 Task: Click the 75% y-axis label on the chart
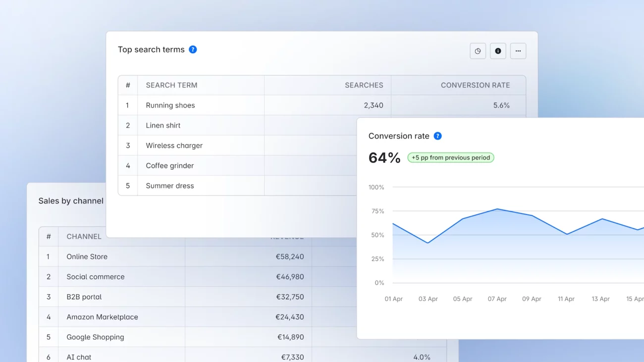(x=378, y=211)
